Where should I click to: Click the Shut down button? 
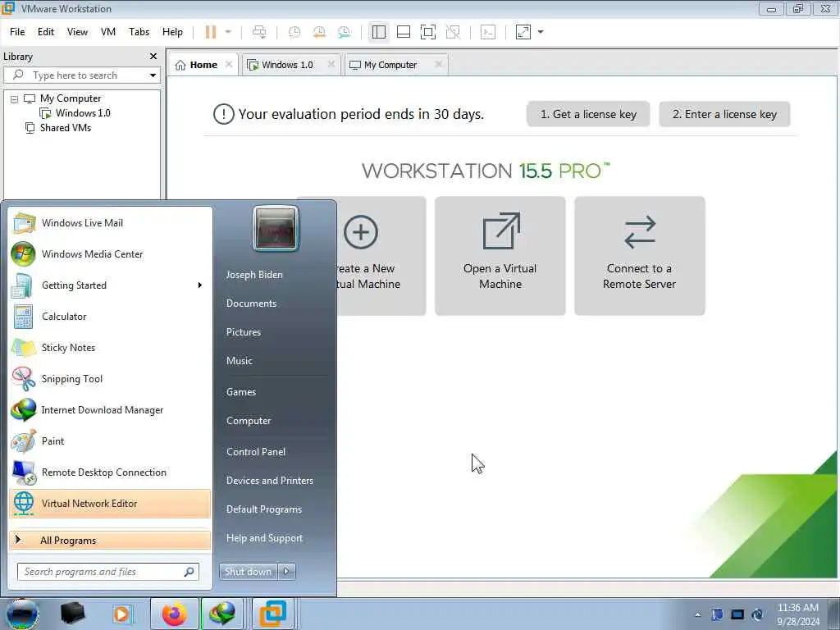(248, 572)
